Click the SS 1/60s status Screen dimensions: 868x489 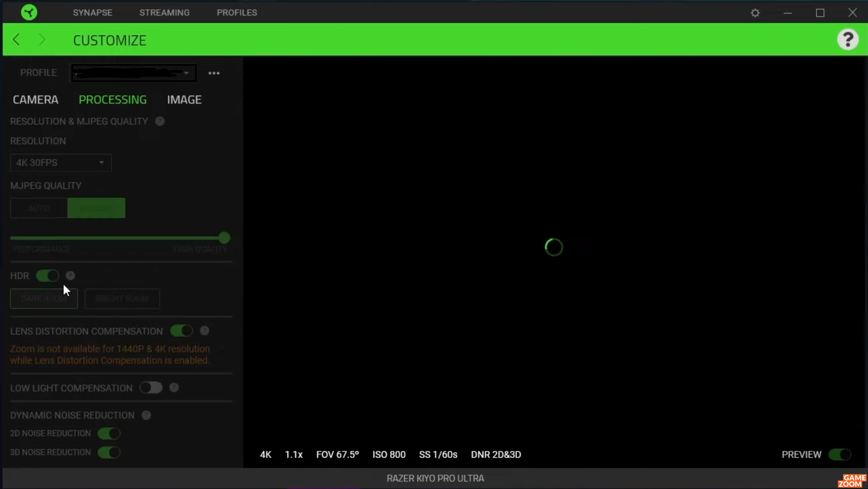(x=438, y=454)
